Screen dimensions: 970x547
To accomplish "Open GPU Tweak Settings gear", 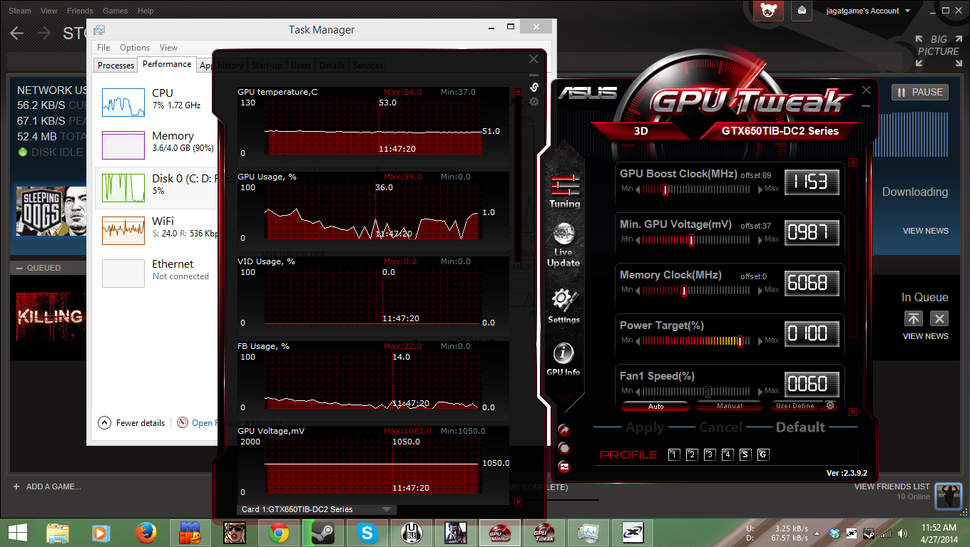I will coord(564,304).
